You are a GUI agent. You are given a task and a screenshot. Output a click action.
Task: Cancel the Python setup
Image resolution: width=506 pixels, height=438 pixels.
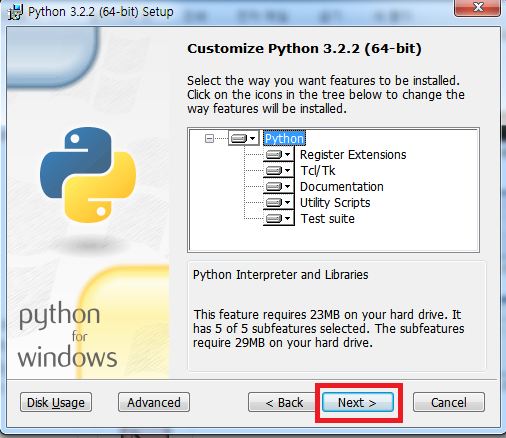click(449, 402)
